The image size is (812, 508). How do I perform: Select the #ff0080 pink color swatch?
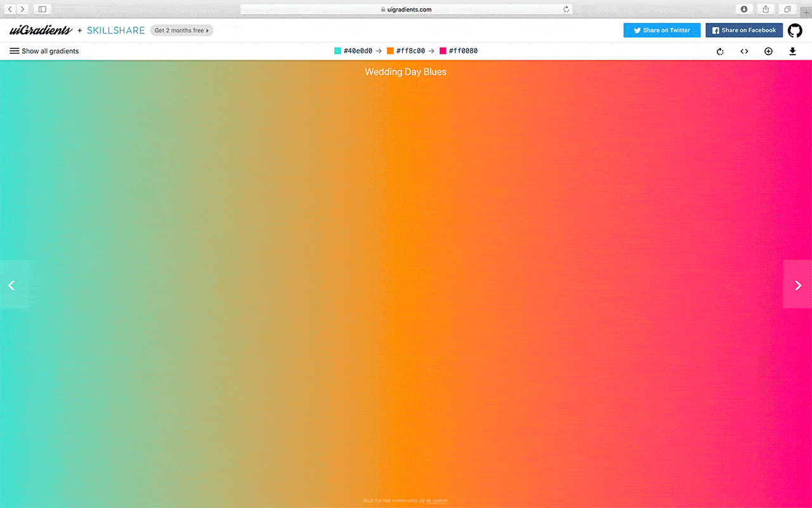pyautogui.click(x=443, y=51)
